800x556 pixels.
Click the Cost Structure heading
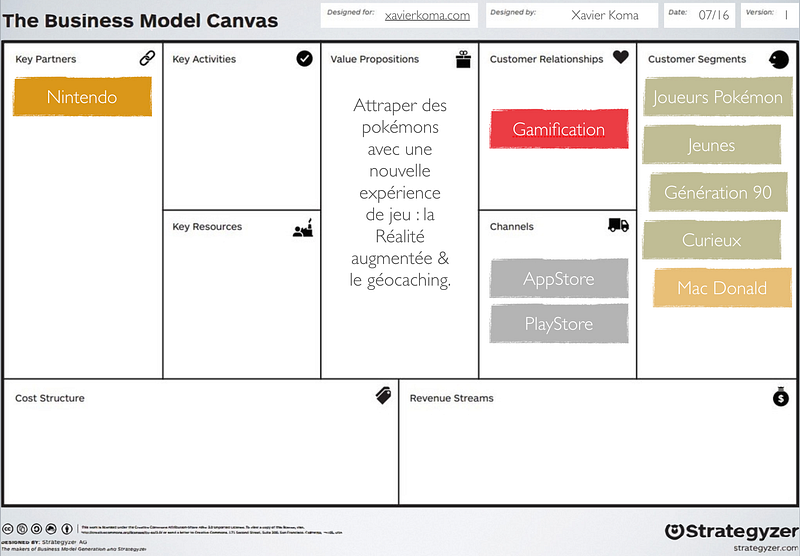tap(49, 398)
